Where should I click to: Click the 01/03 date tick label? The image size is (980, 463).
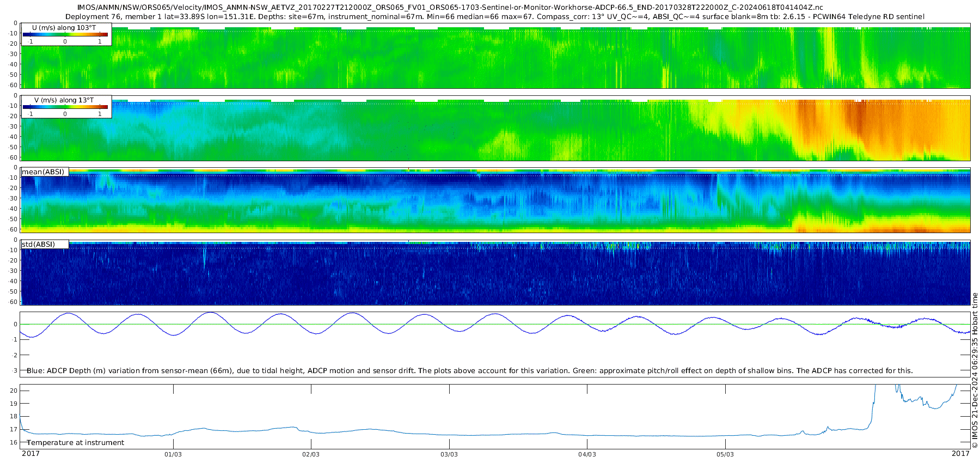tap(173, 454)
